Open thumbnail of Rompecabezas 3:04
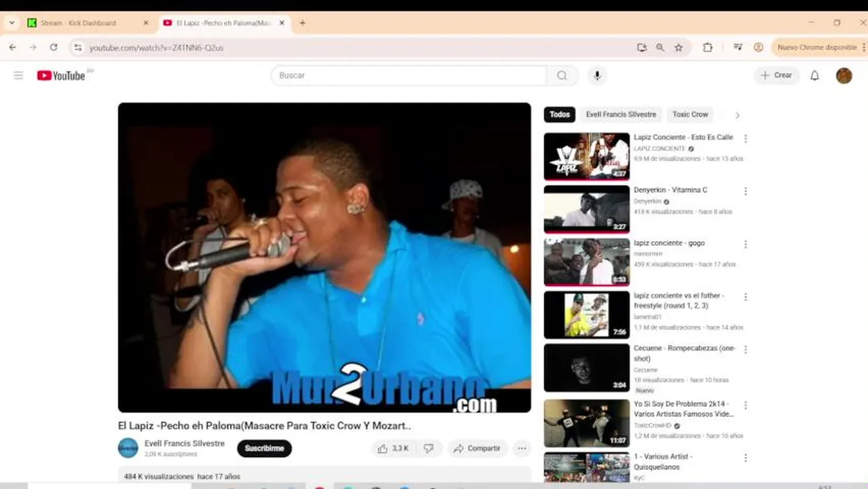Viewport: 868px width, 489px height. (x=587, y=367)
